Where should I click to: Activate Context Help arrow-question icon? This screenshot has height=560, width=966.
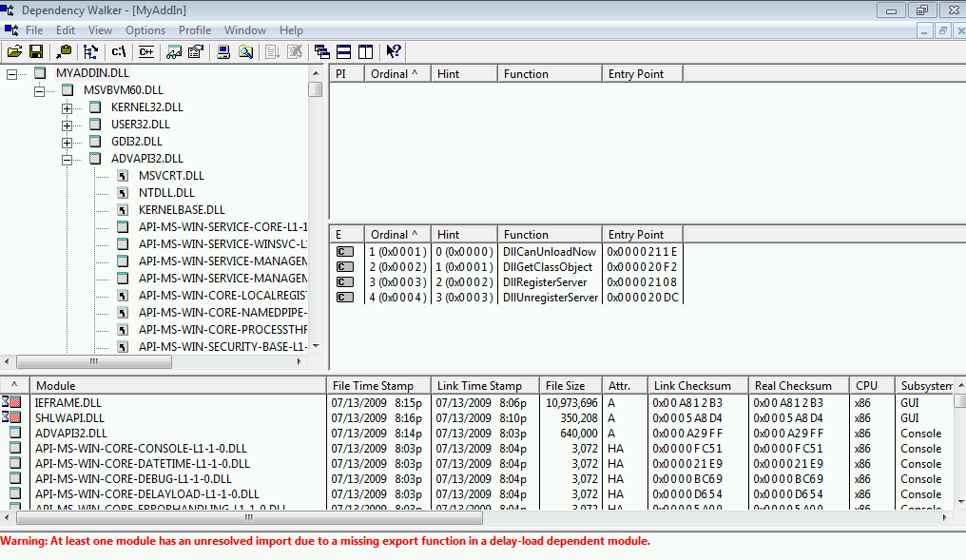pyautogui.click(x=394, y=51)
